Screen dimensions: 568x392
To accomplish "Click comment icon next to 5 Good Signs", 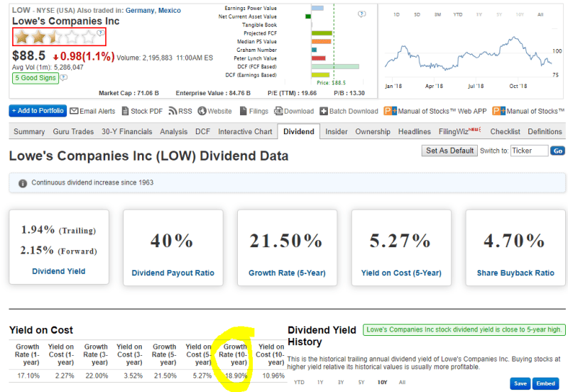I will [x=64, y=77].
